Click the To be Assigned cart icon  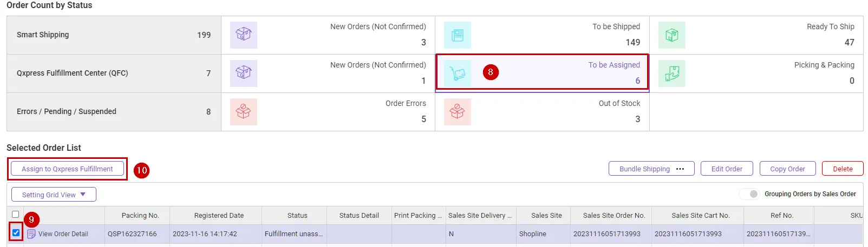(x=458, y=74)
